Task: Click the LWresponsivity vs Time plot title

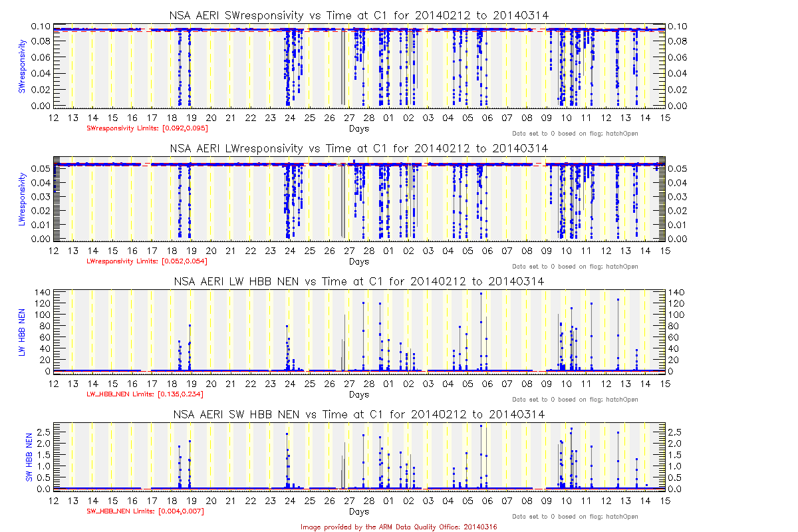Action: [x=359, y=148]
